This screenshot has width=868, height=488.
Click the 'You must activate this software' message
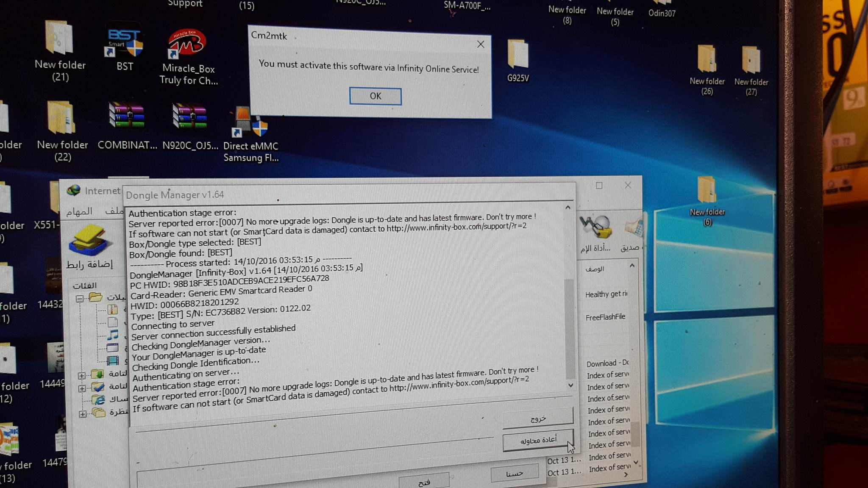(x=369, y=67)
